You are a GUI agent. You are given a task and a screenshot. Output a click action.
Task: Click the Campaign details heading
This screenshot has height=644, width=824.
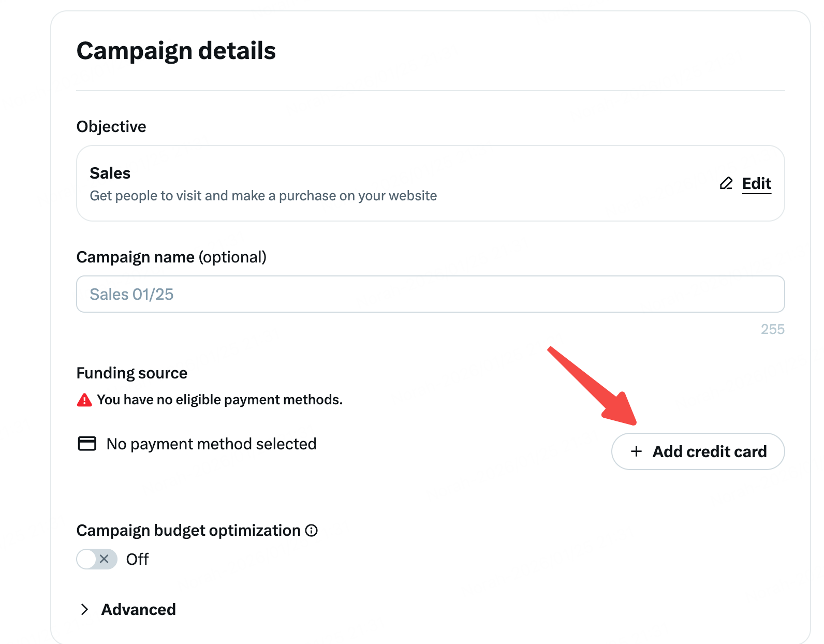click(x=176, y=51)
